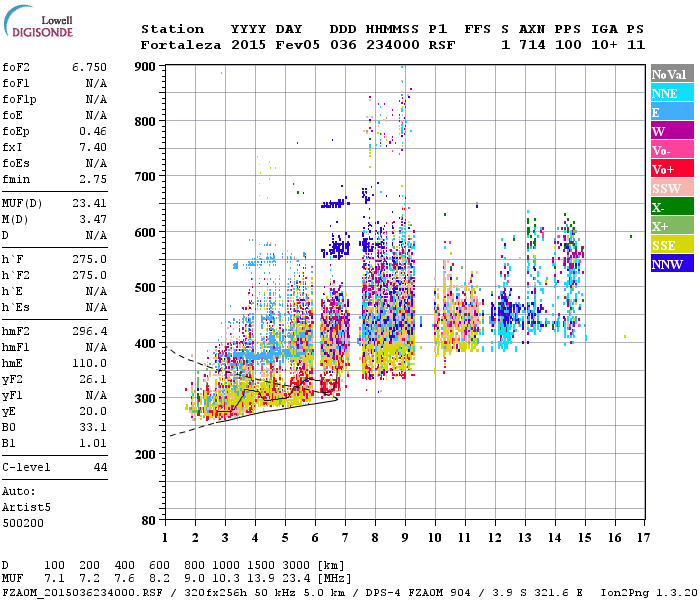Click the FZAOM_2015036234000.RSF file name
Viewport: 700px width, 600px height.
[83, 593]
